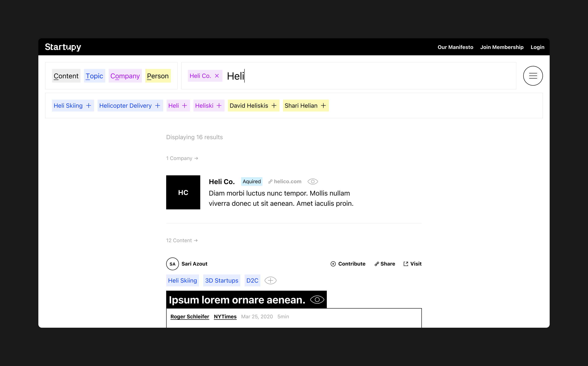Expand the 12 Content results arrow

point(196,240)
